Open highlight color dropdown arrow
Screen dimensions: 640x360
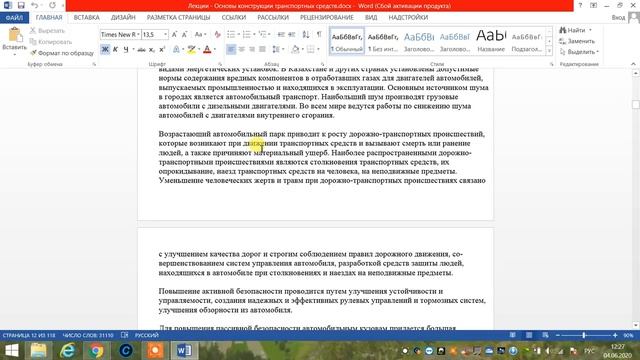199,49
